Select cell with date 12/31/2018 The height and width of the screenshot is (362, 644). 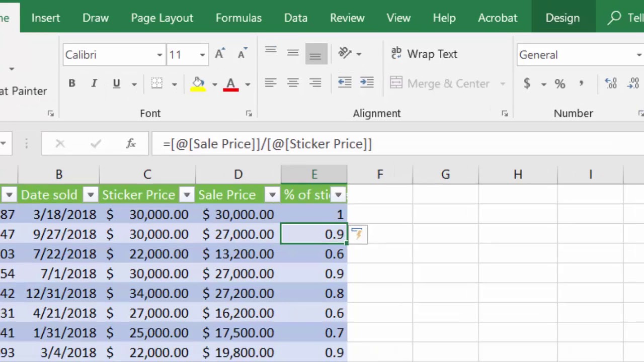pyautogui.click(x=59, y=293)
